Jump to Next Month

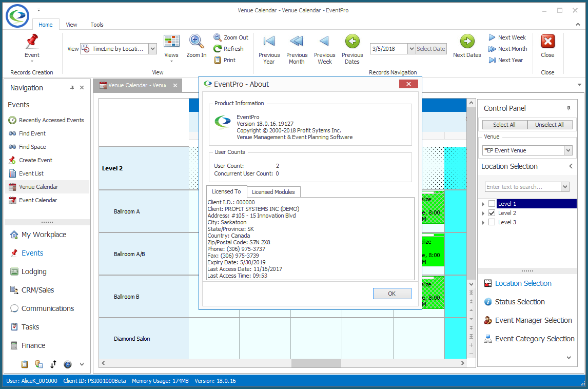pos(508,49)
